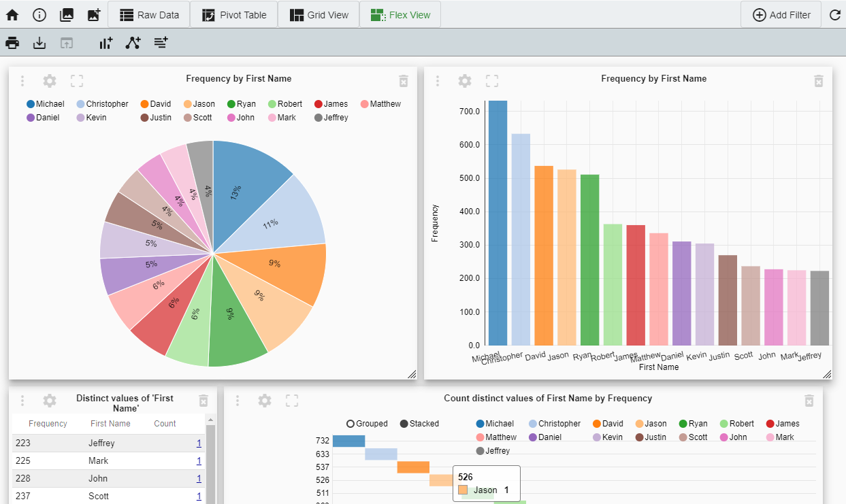The image size is (846, 504).
Task: Open the info icon in toolbar
Action: 39,14
